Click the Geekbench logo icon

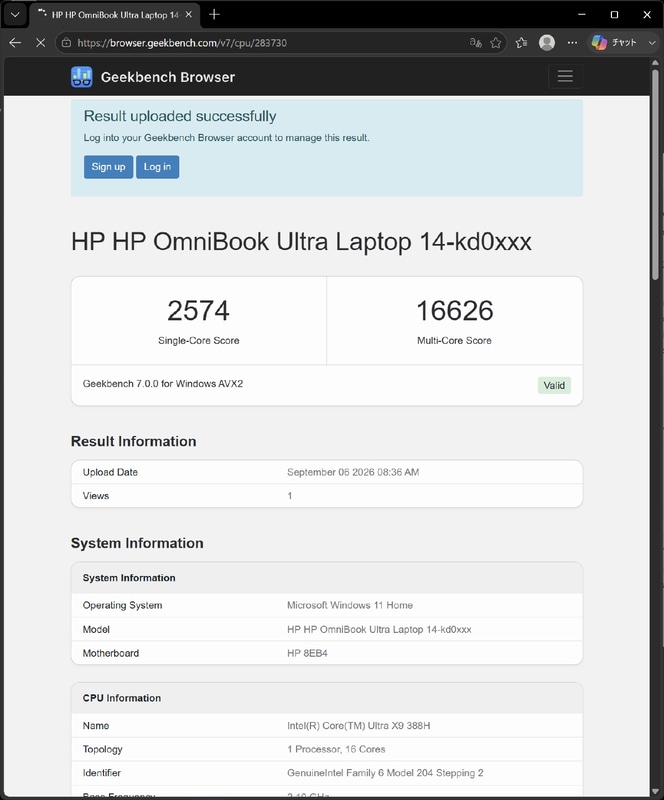[x=82, y=77]
